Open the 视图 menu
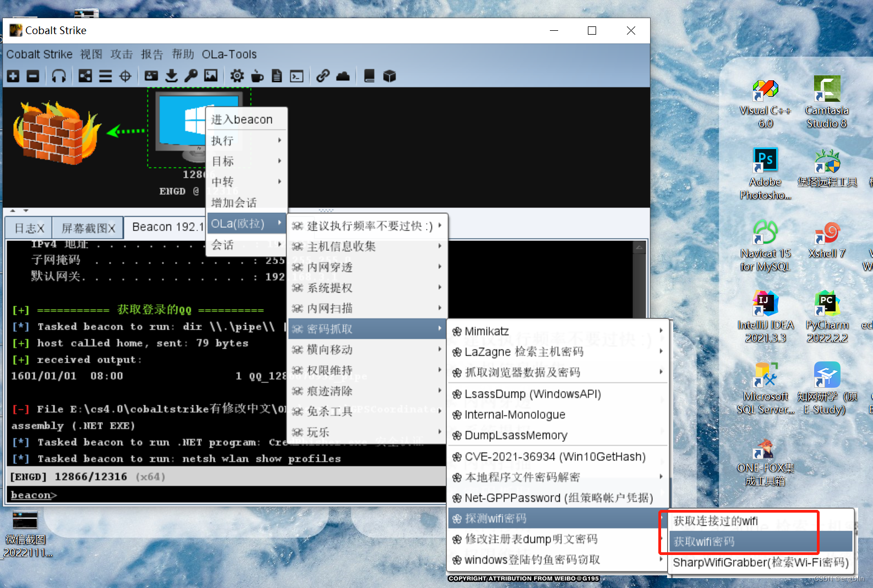Viewport: 873px width, 588px height. click(91, 54)
